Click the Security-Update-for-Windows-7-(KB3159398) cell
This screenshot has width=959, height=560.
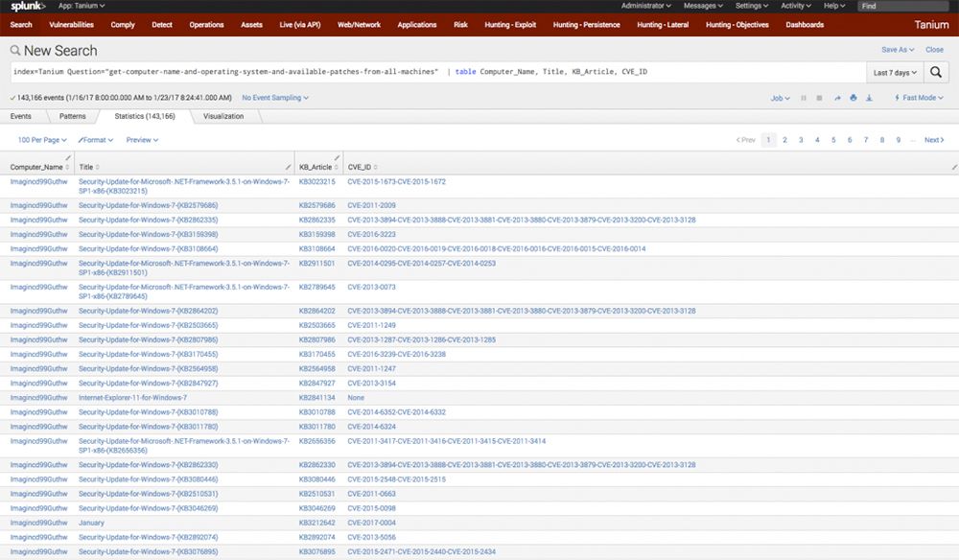coord(148,234)
